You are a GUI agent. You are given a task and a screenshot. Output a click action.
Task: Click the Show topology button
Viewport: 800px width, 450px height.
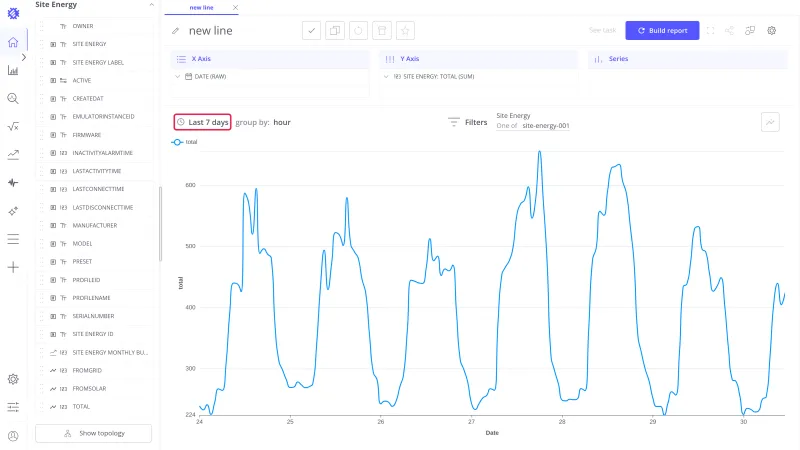pyautogui.click(x=93, y=433)
